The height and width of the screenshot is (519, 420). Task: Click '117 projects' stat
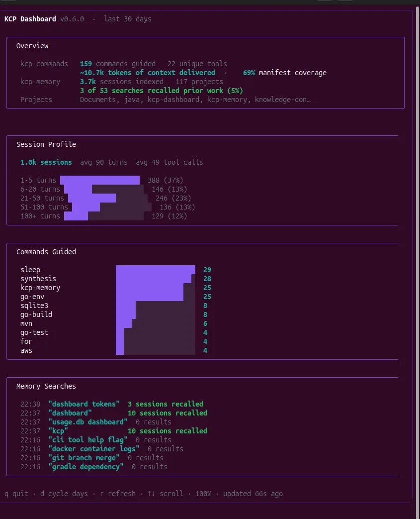pyautogui.click(x=199, y=82)
